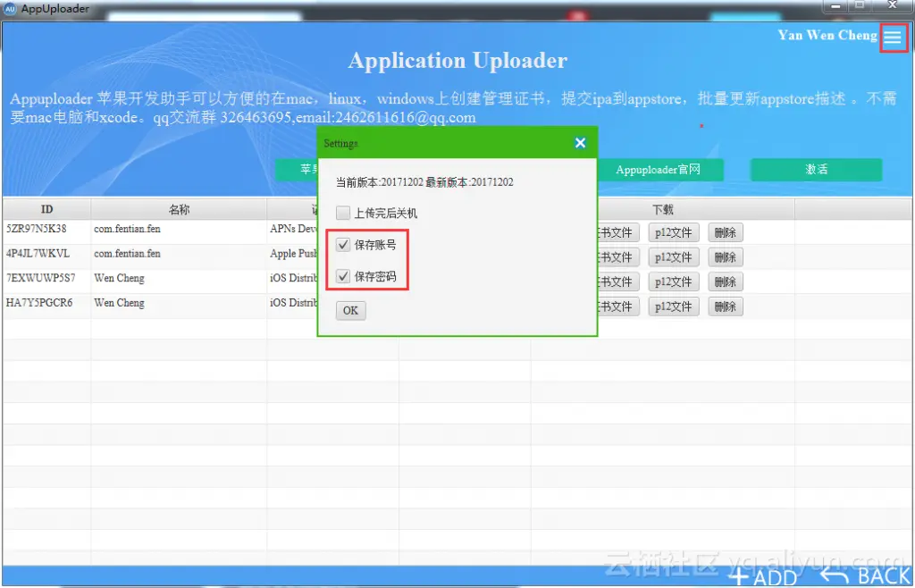Delete certificate HA7Y5PGCR6 with 删除

point(726,307)
